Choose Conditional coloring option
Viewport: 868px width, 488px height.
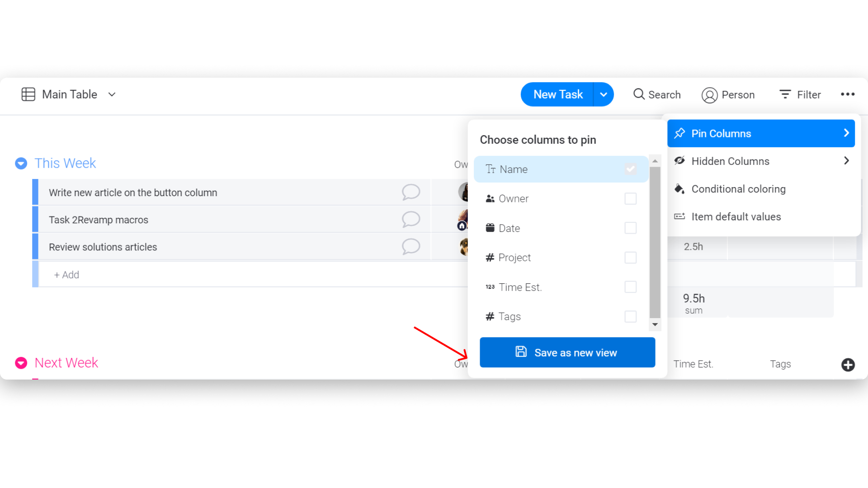click(x=761, y=189)
